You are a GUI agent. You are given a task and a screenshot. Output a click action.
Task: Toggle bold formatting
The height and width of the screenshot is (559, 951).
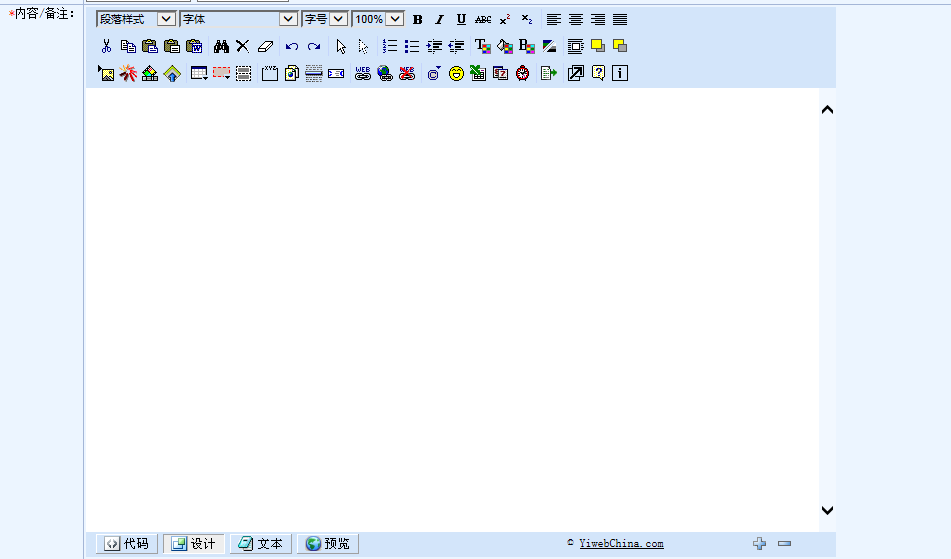tap(417, 19)
